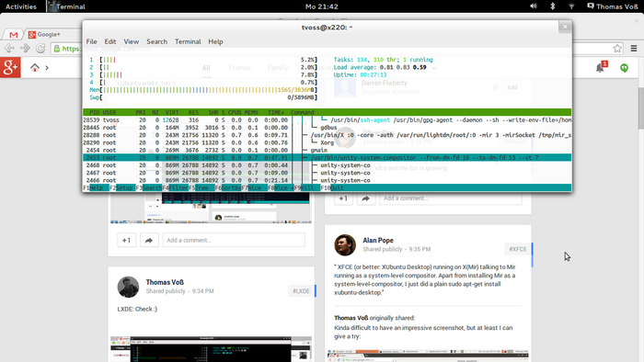644x362 pixels.
Task: Click the #LXDE hashtag tag
Action: (301, 290)
